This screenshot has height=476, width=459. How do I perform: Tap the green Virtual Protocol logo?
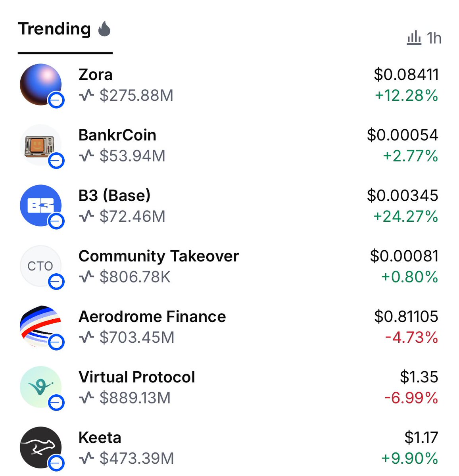point(40,387)
